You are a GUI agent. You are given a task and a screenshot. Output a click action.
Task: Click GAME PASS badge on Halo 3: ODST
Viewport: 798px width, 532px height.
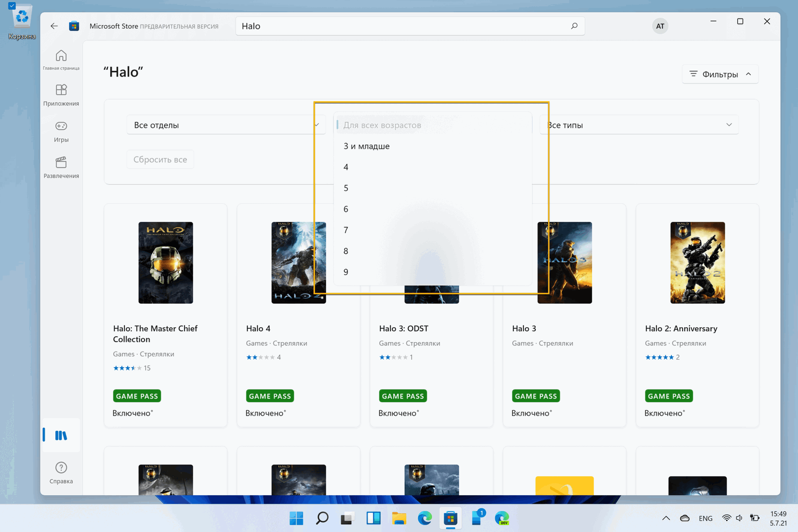coord(403,396)
